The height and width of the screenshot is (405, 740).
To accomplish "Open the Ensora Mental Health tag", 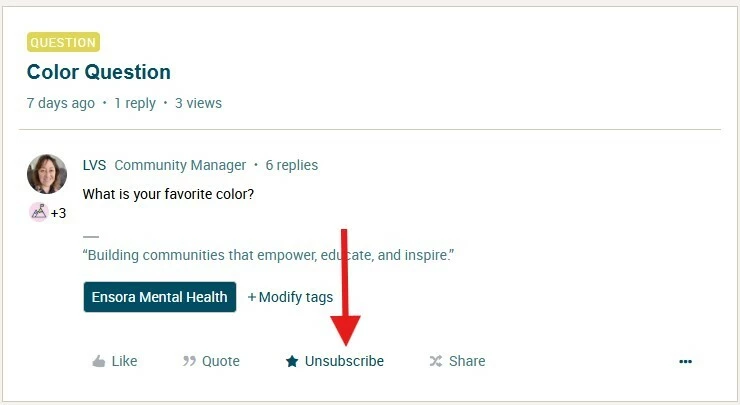I will tap(160, 297).
